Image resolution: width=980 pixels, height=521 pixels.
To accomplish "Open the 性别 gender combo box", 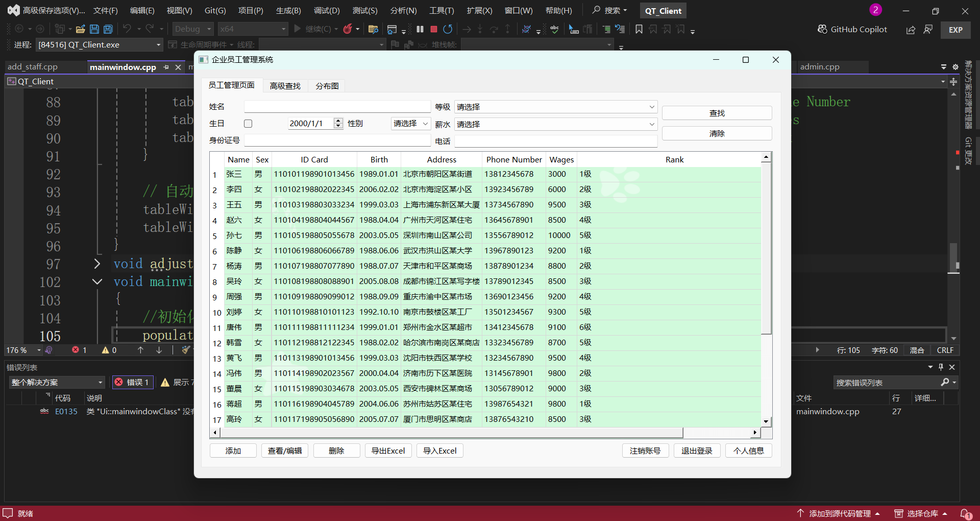I will 410,124.
